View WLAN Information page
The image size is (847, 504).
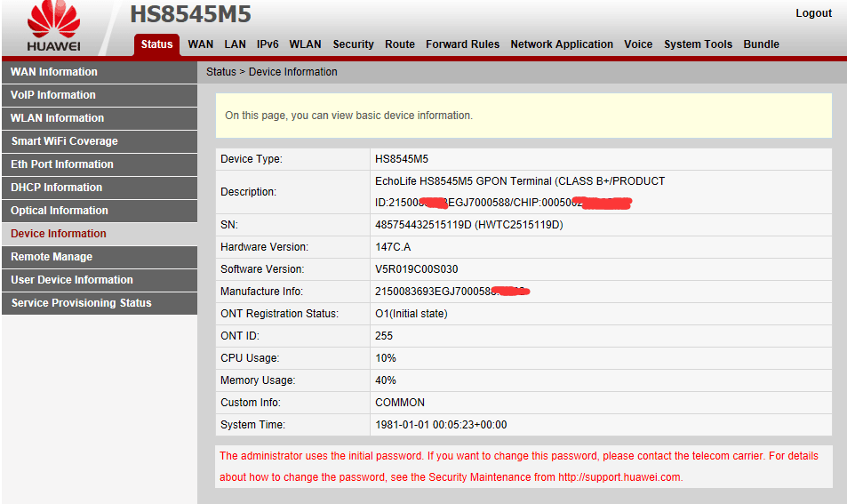[x=57, y=118]
